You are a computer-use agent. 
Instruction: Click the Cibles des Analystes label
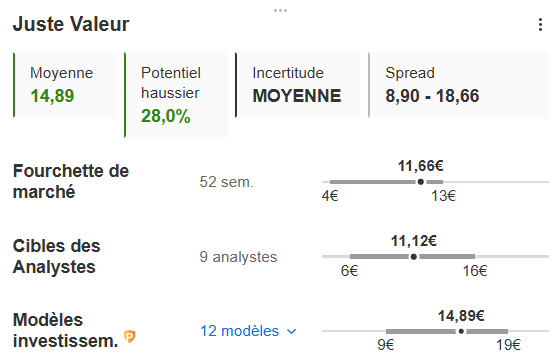tap(57, 256)
